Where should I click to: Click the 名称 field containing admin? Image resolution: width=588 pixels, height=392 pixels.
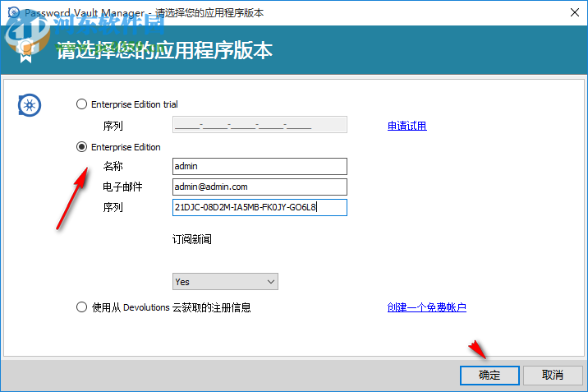pyautogui.click(x=260, y=166)
